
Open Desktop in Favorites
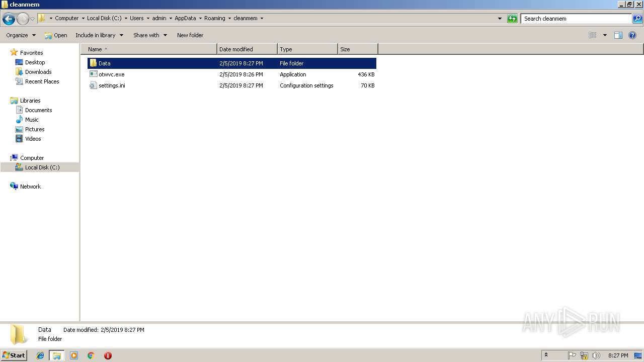35,62
